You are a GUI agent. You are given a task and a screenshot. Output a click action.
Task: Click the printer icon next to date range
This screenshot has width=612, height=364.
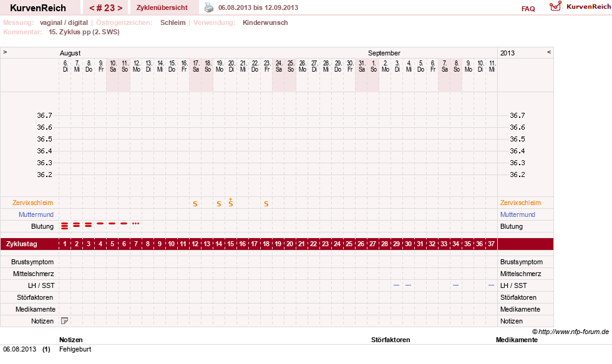point(209,8)
